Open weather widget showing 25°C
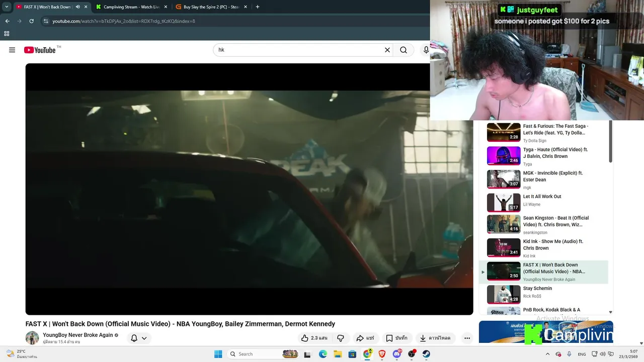Viewport: 644px width, 362px height. tap(21, 354)
